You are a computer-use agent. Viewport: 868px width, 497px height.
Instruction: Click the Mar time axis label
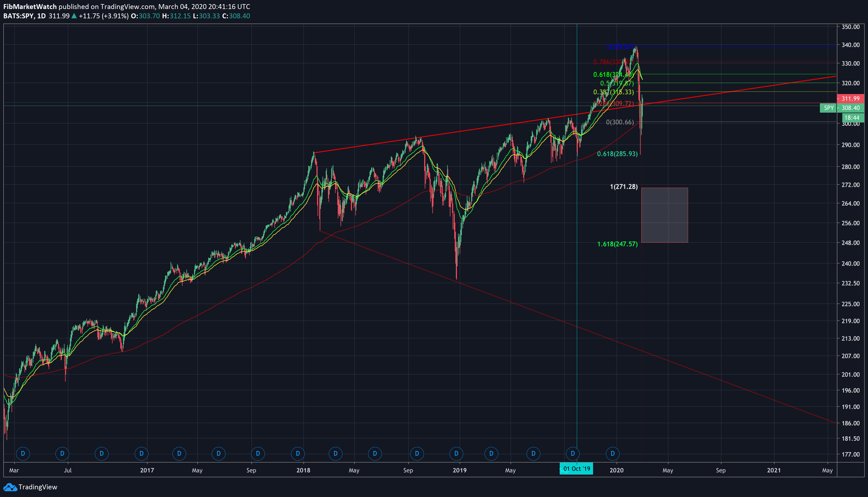click(14, 470)
